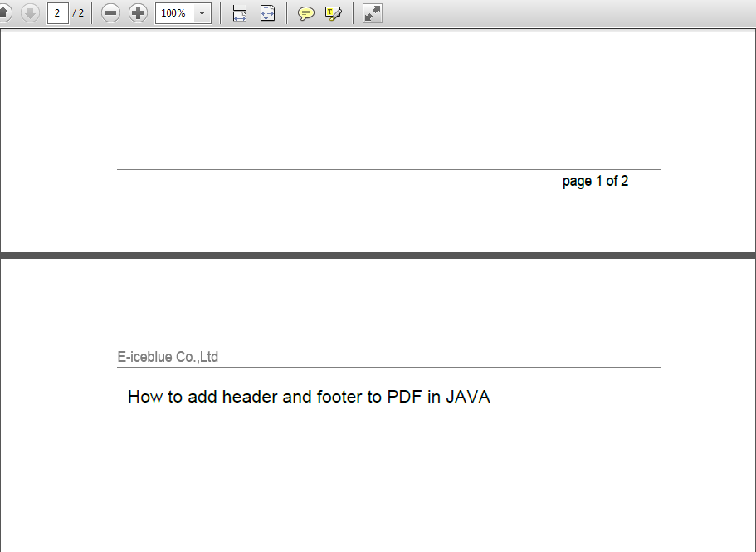Screen dimensions: 756x552
Task: Toggle the text highlighter annotation tool
Action: (x=334, y=13)
